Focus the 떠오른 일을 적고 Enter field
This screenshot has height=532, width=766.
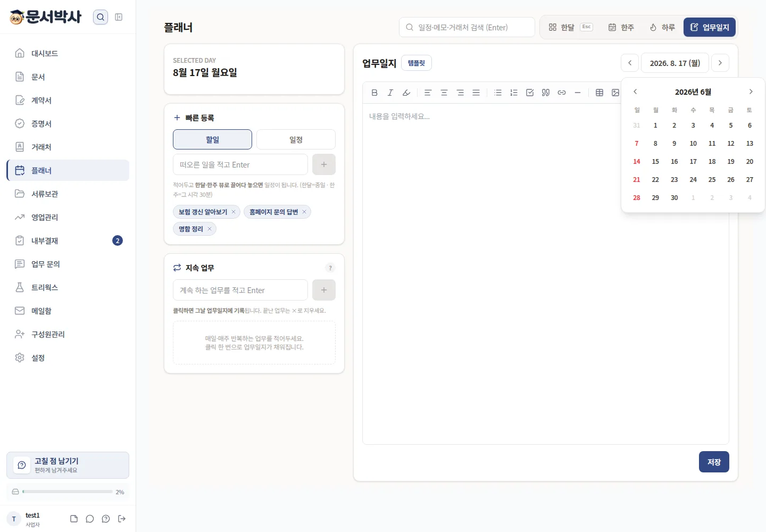tap(240, 164)
